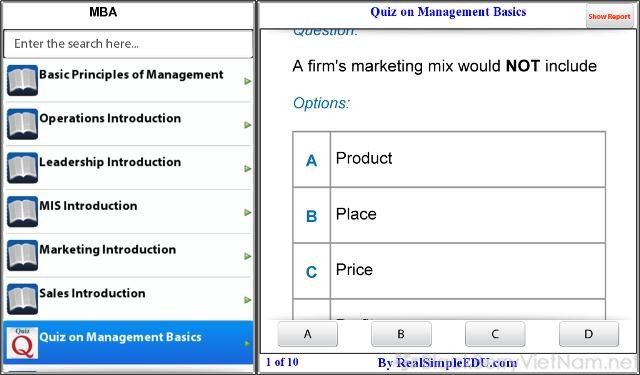This screenshot has height=375, width=640.
Task: Choose answer button D
Action: 589,334
